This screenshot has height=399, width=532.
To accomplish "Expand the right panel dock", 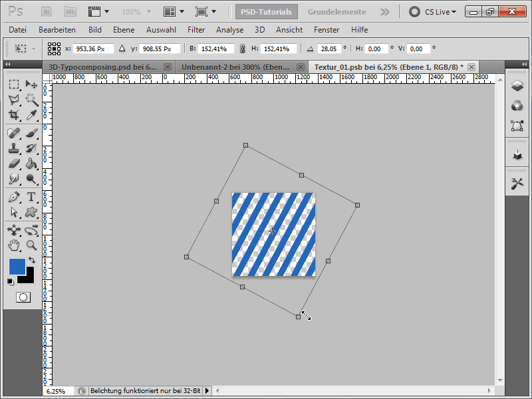I will 525,64.
